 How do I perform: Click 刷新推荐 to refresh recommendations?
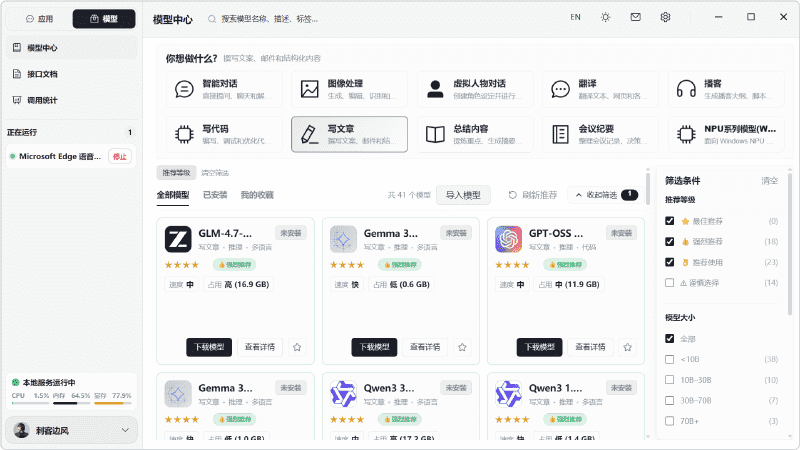tap(533, 195)
